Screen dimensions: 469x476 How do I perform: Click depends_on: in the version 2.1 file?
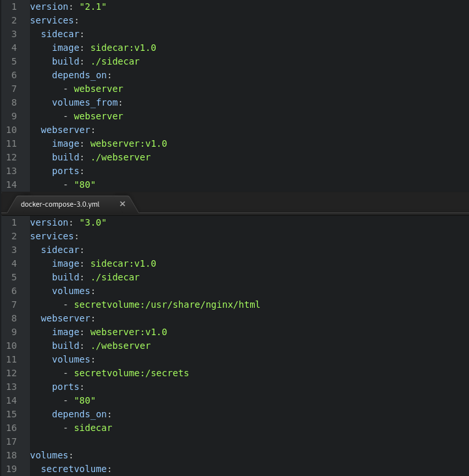(x=81, y=75)
